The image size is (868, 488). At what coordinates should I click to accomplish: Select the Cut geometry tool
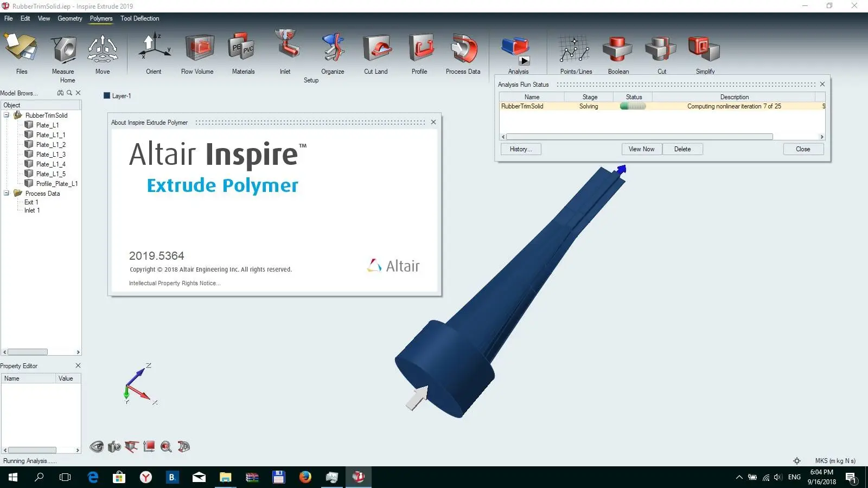[661, 49]
